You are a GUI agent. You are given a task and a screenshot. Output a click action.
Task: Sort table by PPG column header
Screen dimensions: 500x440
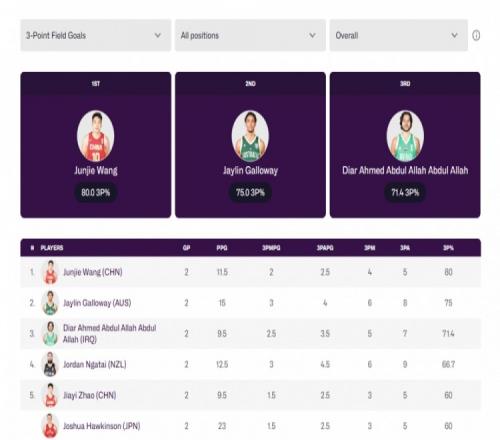coord(222,248)
